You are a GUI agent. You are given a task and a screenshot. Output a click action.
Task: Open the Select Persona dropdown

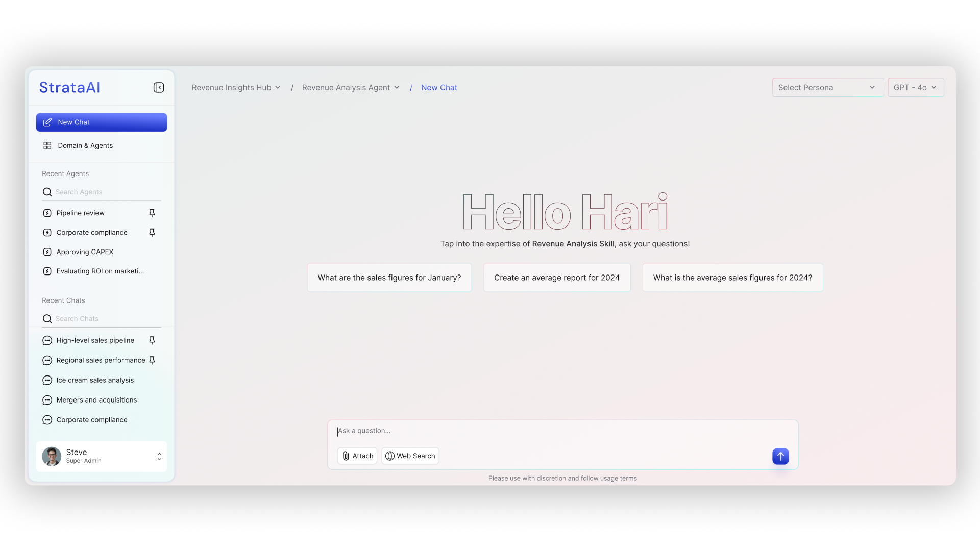click(x=827, y=87)
